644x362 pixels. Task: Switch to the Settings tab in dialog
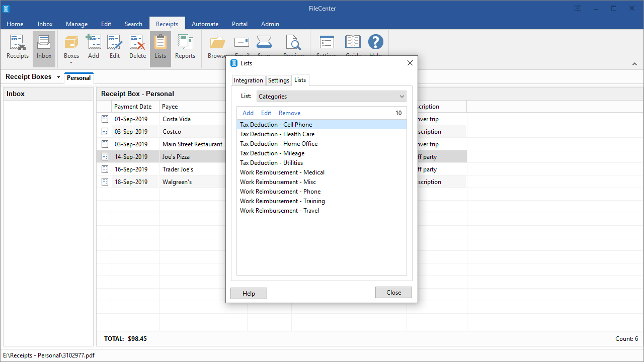tap(278, 80)
